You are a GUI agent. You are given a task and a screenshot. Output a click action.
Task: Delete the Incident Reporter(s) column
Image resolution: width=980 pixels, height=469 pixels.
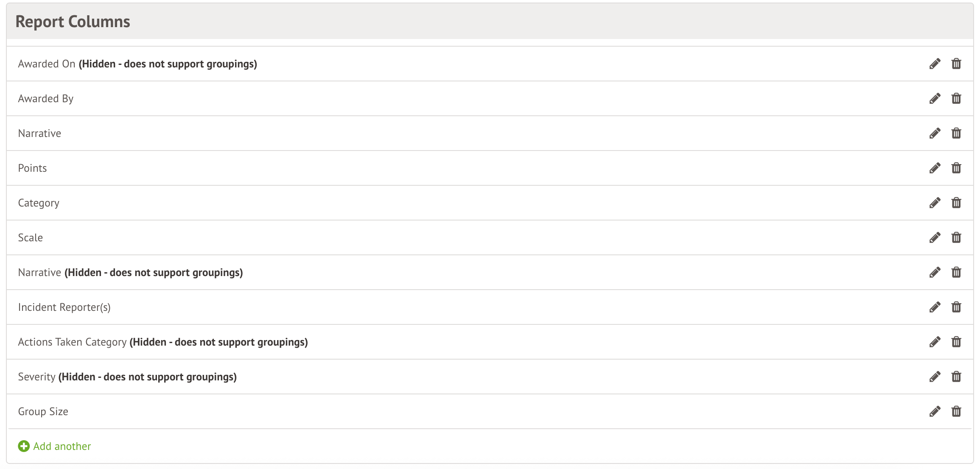tap(956, 307)
